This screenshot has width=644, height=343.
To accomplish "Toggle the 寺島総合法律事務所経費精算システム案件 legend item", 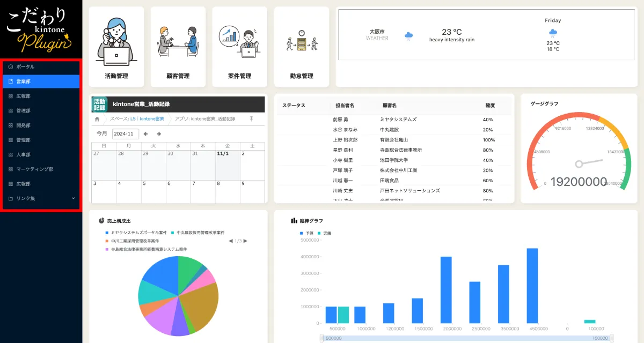I will click(146, 249).
